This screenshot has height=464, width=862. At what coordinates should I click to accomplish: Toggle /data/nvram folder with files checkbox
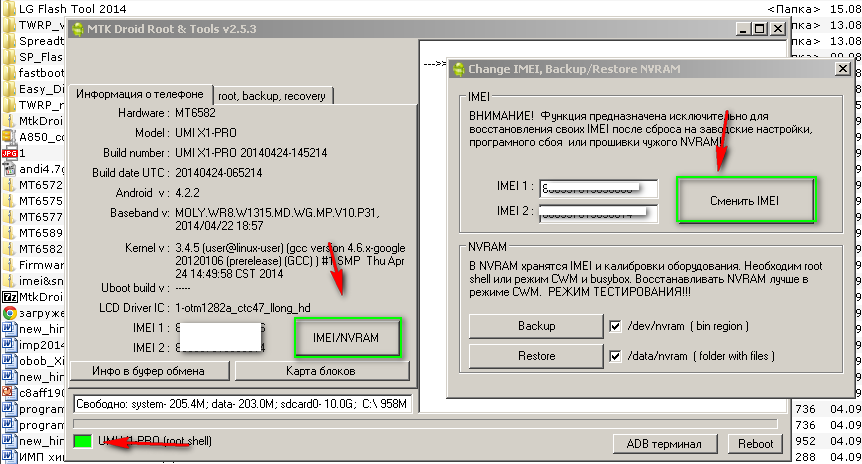(x=615, y=356)
